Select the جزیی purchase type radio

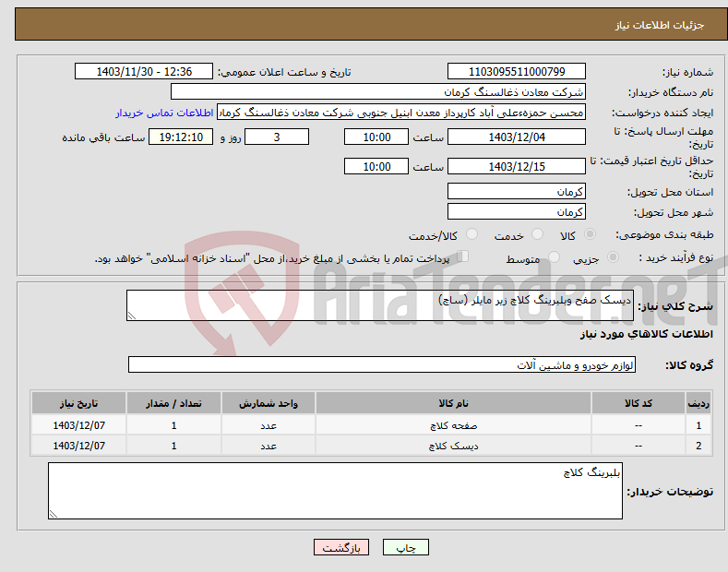613,256
